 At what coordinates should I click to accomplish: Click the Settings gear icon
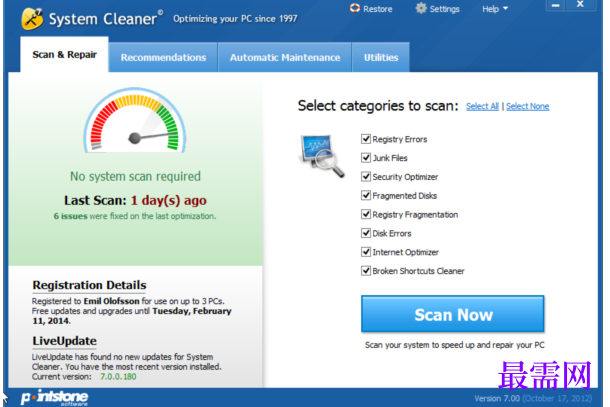coord(421,8)
